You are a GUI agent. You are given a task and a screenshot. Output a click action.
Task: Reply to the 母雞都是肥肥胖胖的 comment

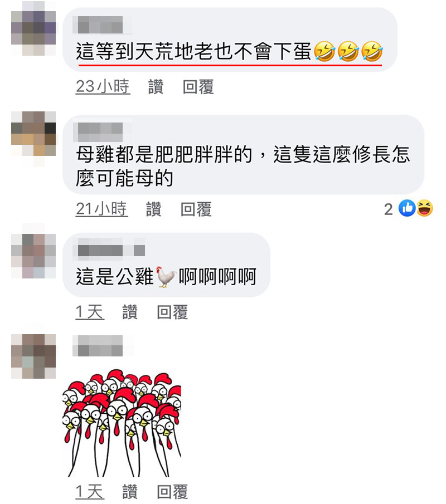click(x=196, y=209)
